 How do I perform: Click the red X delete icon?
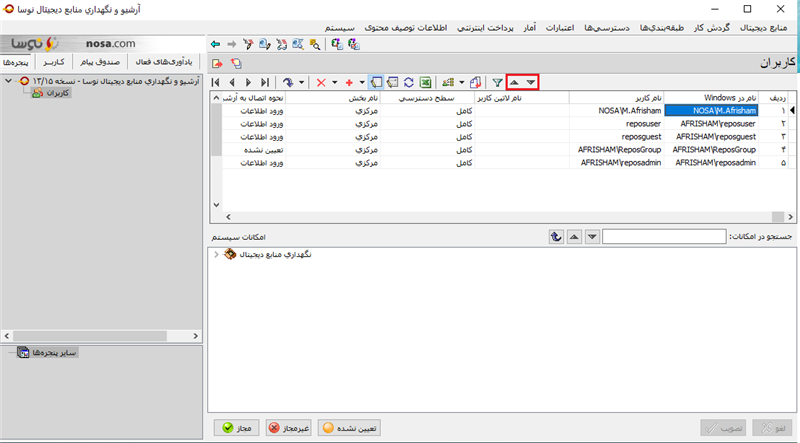click(320, 82)
